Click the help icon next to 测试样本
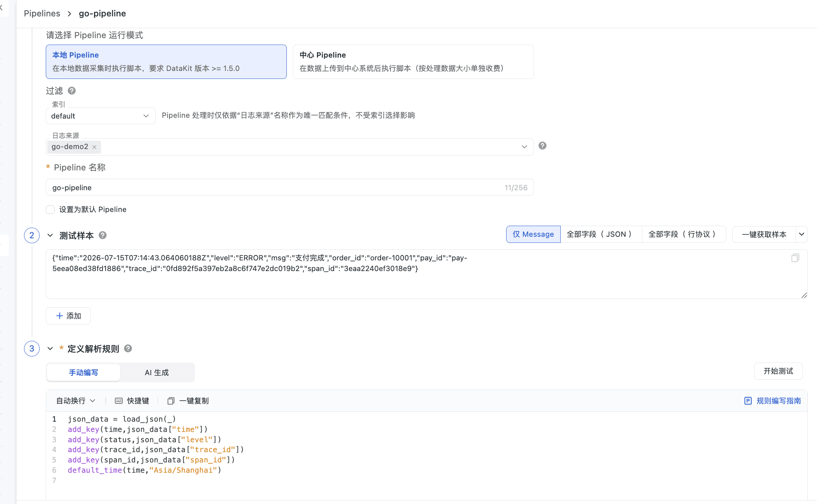Screen dimensions: 817x504 coord(103,235)
